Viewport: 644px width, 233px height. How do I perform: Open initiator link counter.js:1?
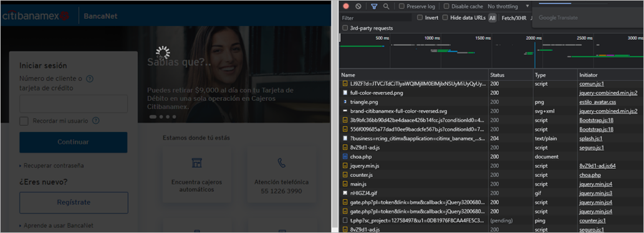click(x=593, y=221)
